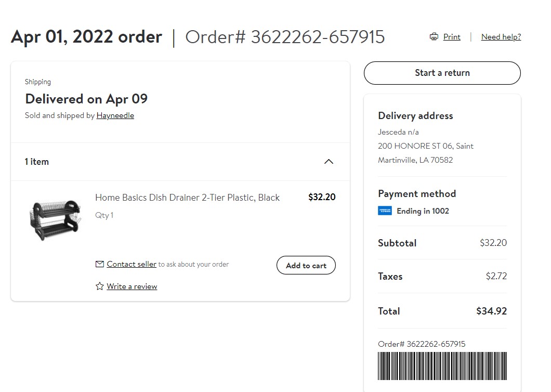Open the Hayneedle seller link

click(x=115, y=115)
